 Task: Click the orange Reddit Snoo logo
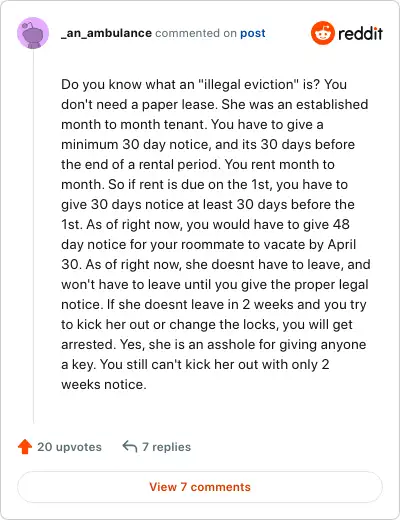[x=322, y=33]
